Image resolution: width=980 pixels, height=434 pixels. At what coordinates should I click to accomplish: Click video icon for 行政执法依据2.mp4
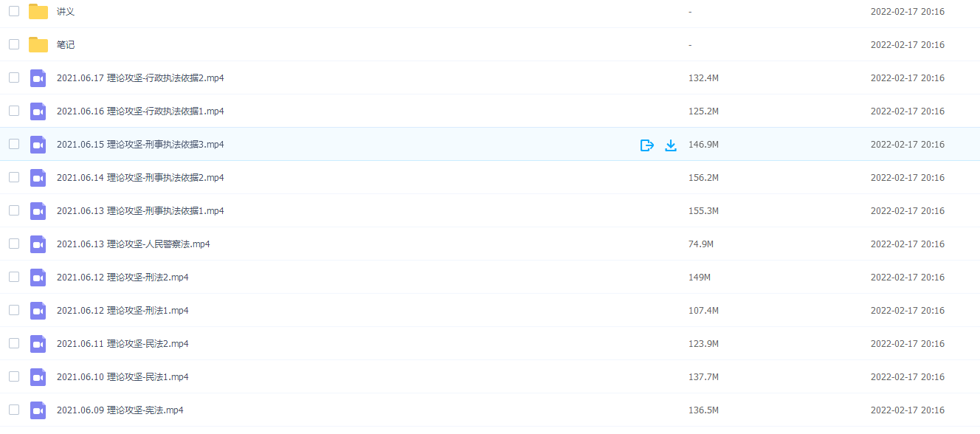coord(38,77)
